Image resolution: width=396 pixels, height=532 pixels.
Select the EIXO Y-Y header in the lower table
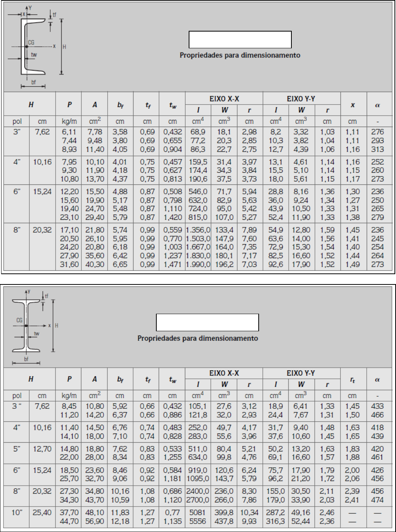(x=301, y=373)
